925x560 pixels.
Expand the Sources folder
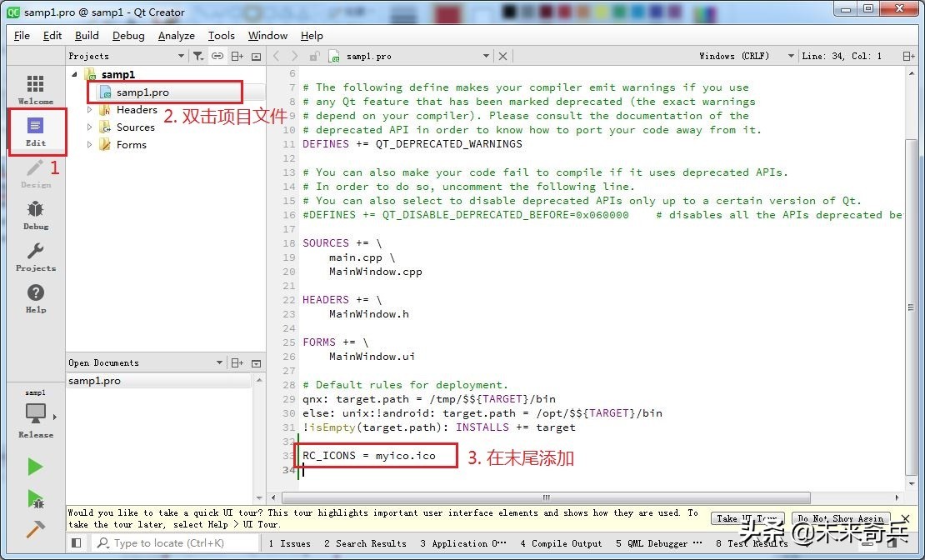tap(90, 127)
